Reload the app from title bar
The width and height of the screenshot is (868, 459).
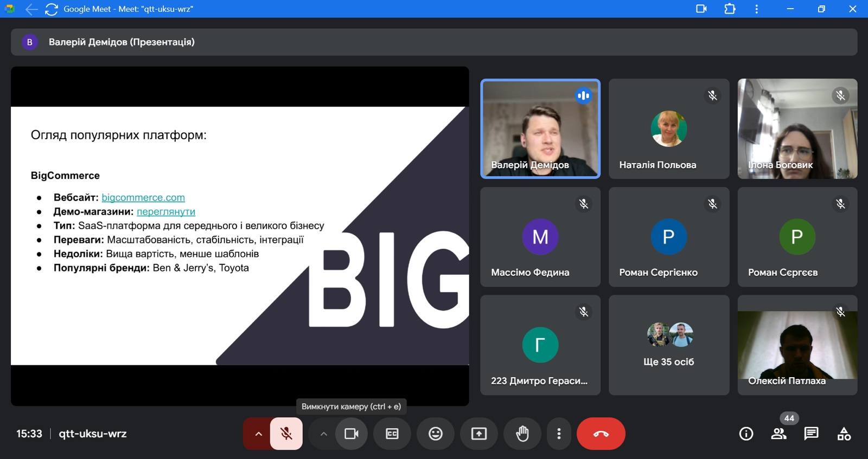point(51,9)
